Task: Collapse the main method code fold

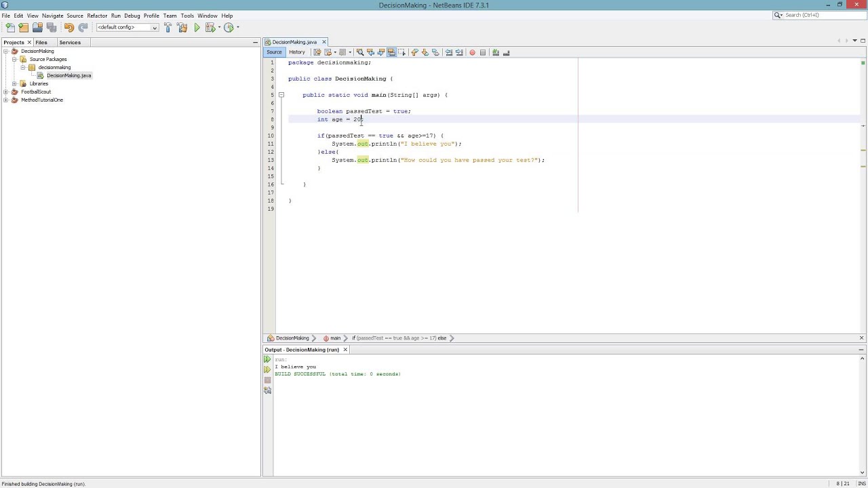Action: tap(281, 95)
